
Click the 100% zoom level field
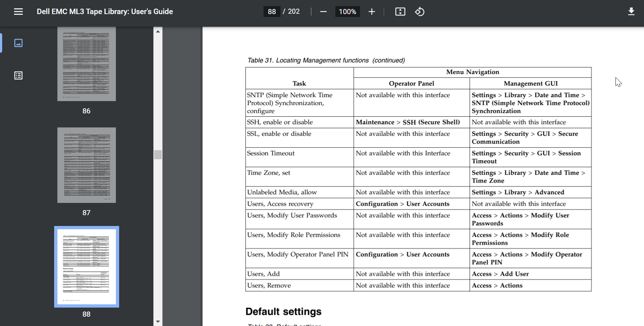pyautogui.click(x=347, y=12)
